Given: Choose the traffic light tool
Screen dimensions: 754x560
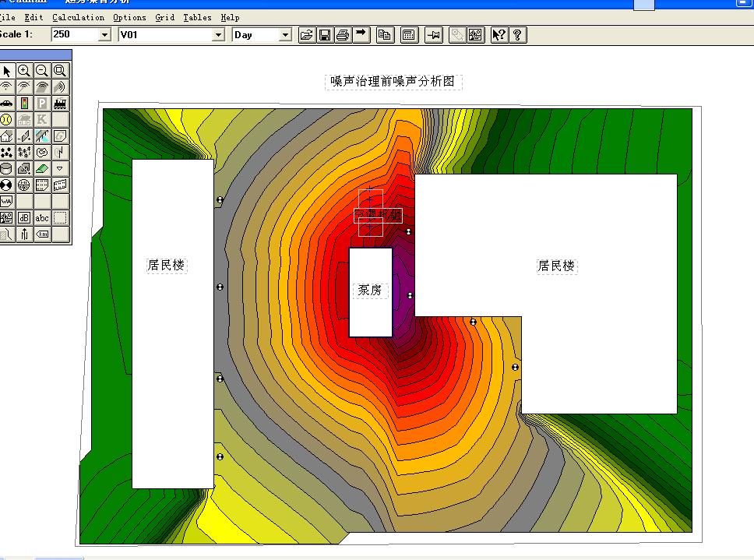Looking at the screenshot, I should (x=24, y=104).
